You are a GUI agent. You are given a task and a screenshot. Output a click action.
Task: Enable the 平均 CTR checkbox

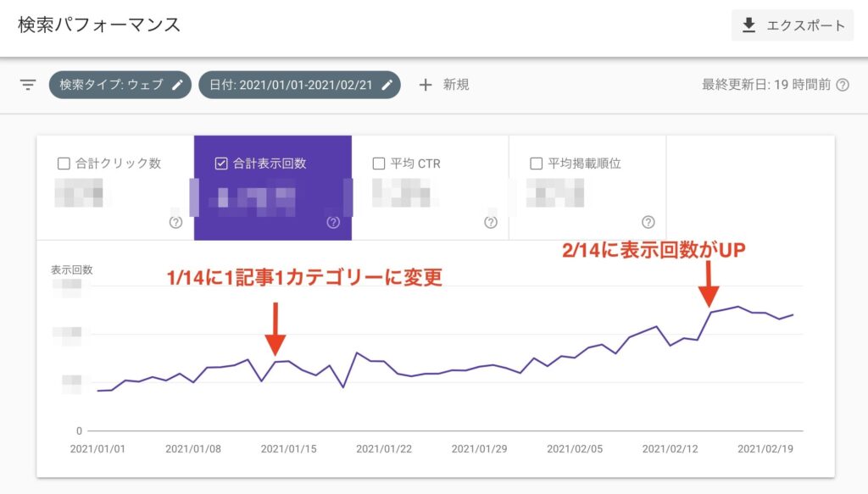(x=379, y=164)
